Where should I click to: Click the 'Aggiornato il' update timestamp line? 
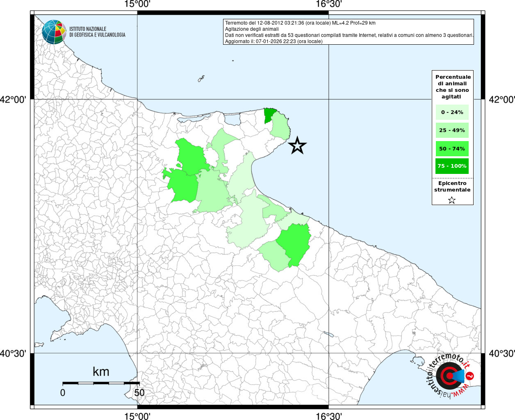(x=273, y=41)
